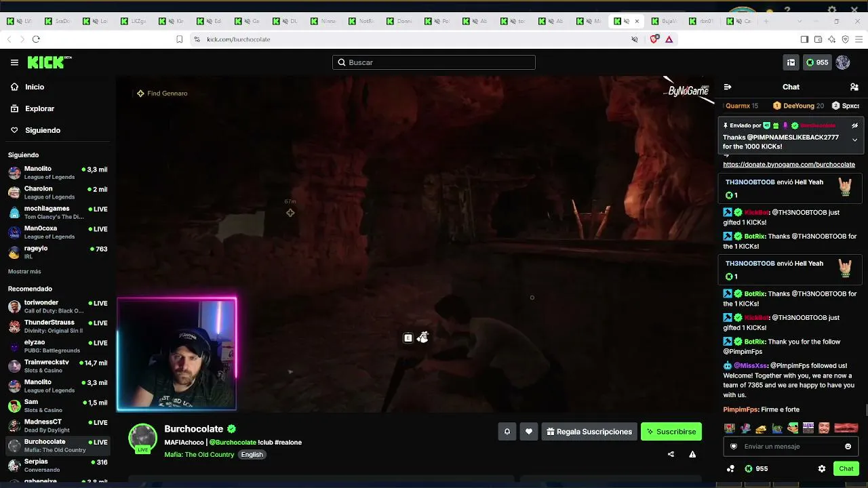Open the Kick drops box icon in header
Screen dimensions: 868x488
791,62
